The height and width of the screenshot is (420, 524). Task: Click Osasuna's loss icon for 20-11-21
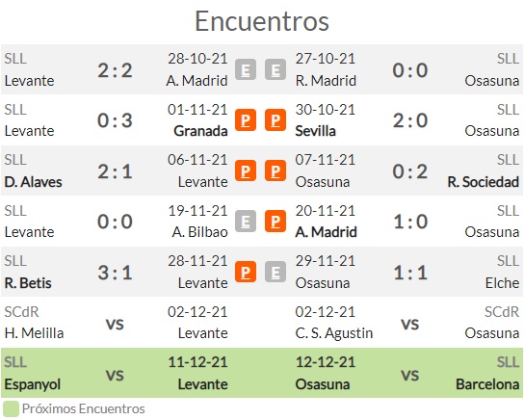pos(275,221)
